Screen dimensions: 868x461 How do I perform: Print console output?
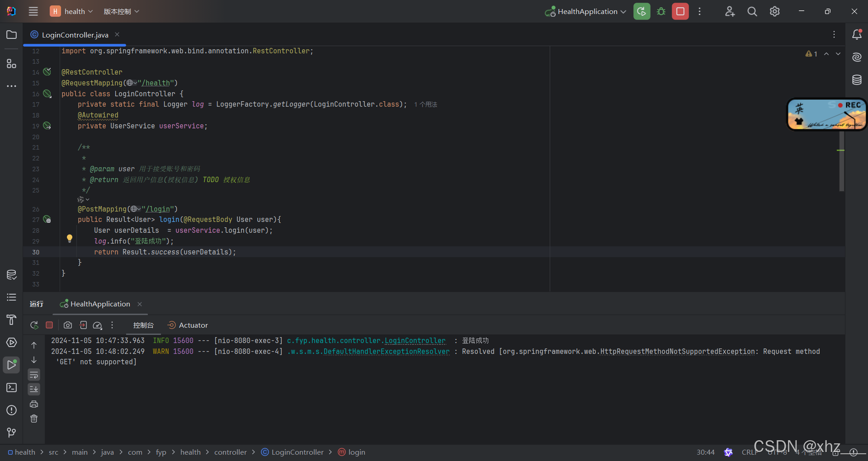point(34,404)
